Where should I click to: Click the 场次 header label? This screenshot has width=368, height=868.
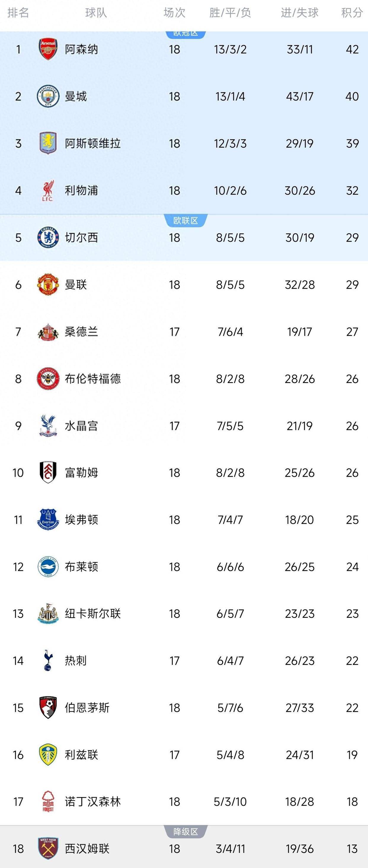coord(174,13)
